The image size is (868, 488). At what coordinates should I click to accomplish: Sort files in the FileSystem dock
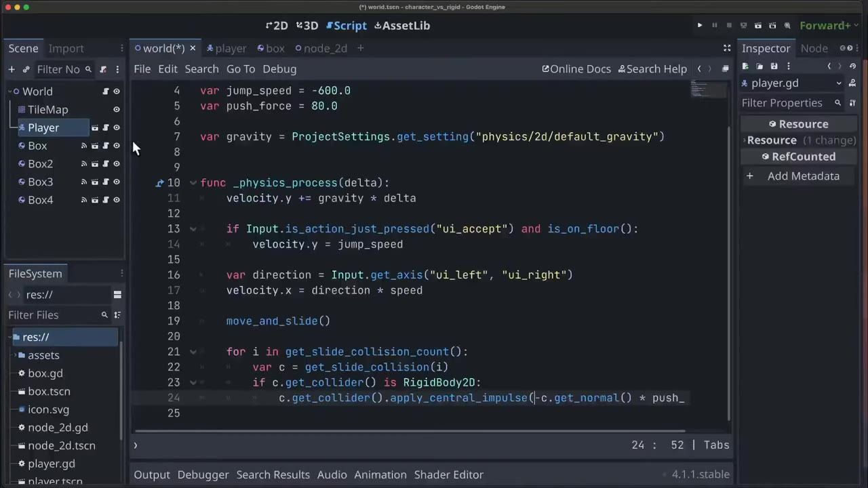(117, 315)
